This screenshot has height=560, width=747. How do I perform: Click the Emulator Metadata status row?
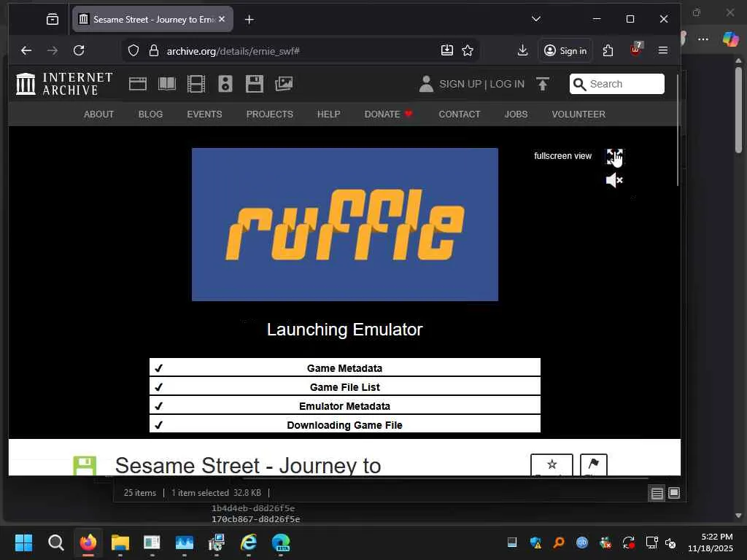(345, 405)
